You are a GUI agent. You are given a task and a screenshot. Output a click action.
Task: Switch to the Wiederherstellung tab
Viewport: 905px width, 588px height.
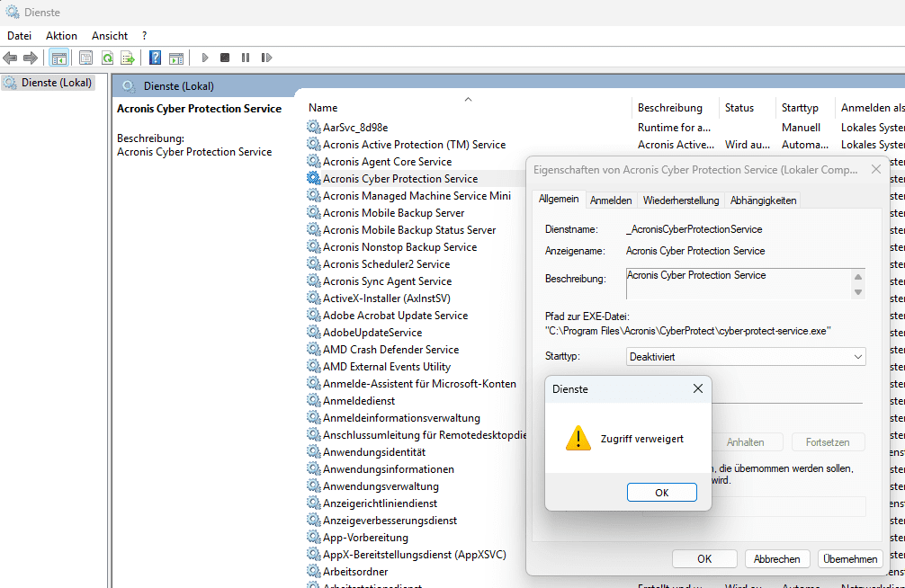(680, 200)
